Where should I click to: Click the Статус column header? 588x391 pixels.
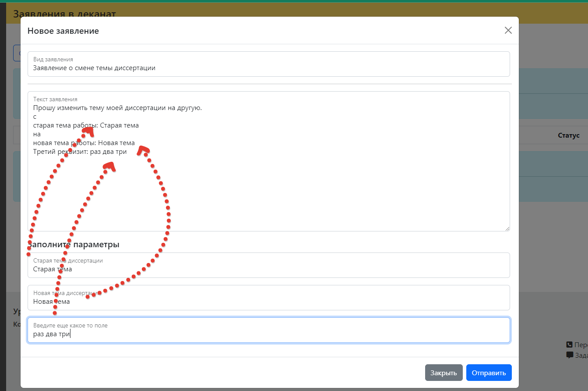pyautogui.click(x=568, y=135)
